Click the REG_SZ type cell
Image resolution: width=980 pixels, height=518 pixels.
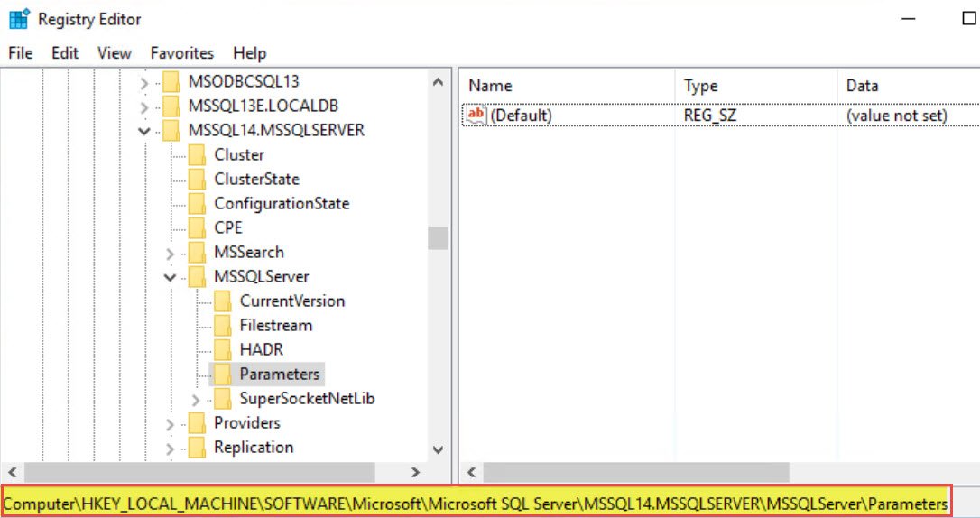(x=710, y=115)
